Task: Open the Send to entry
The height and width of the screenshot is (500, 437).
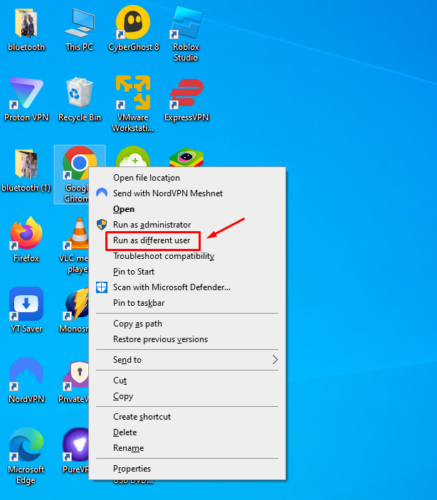Action: [187, 360]
